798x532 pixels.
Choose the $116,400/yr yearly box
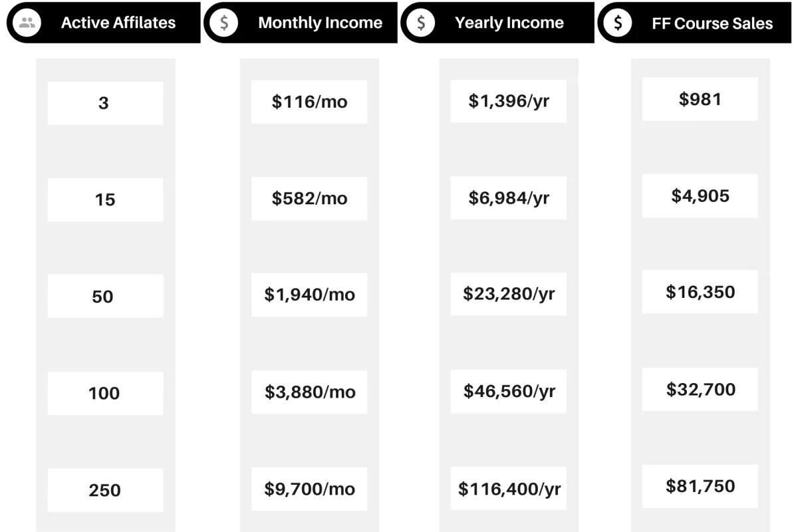(509, 489)
